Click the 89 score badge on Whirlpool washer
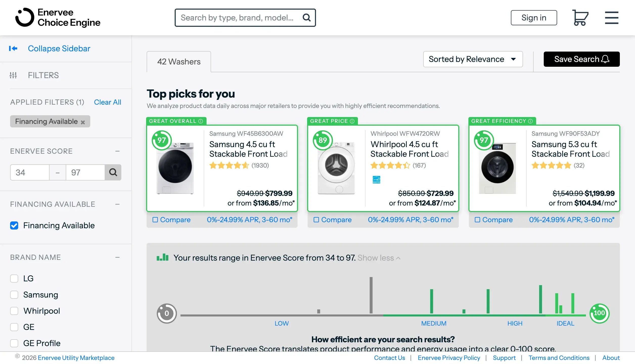 tap(323, 140)
